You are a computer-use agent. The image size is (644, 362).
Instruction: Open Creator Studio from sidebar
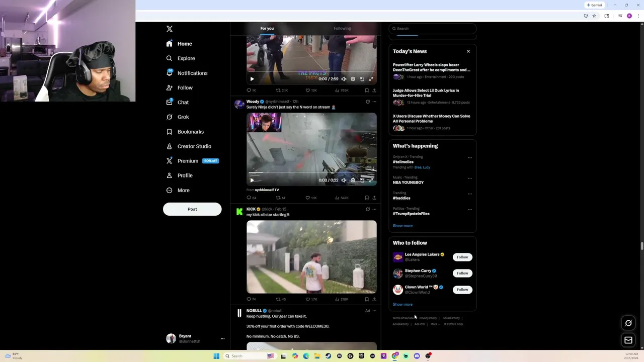pos(189,146)
